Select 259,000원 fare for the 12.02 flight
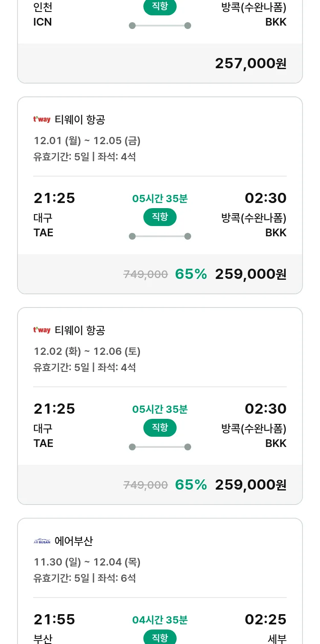This screenshot has width=320, height=644. tap(250, 485)
